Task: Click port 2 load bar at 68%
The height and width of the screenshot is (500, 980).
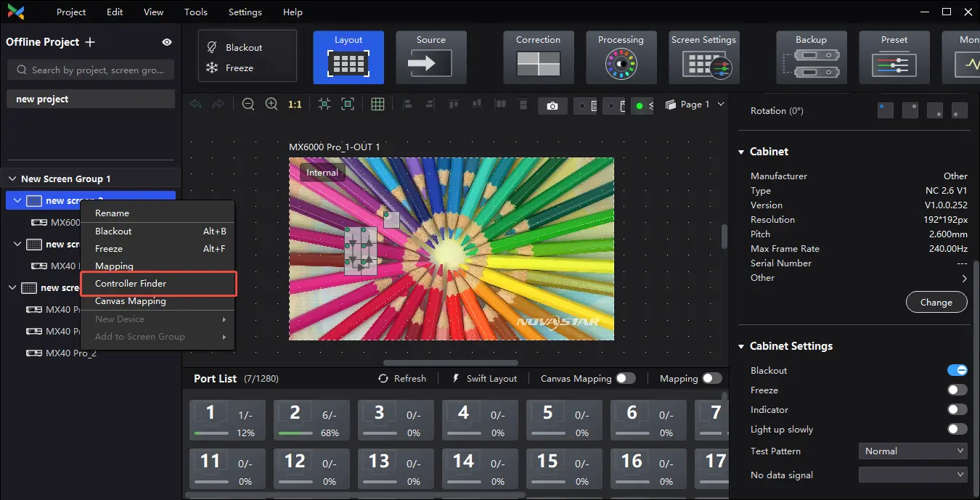Action: tap(295, 433)
